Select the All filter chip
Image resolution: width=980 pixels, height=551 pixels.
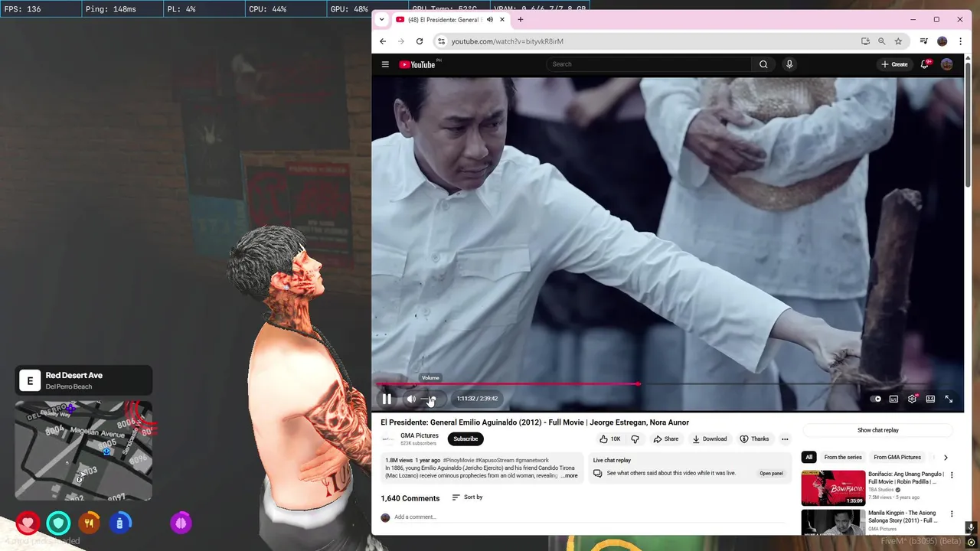pyautogui.click(x=808, y=457)
